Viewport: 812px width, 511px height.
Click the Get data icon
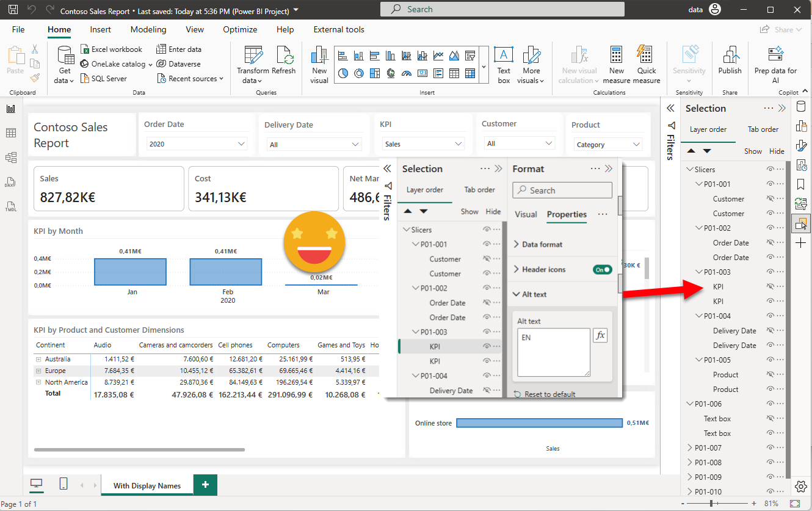[65, 56]
